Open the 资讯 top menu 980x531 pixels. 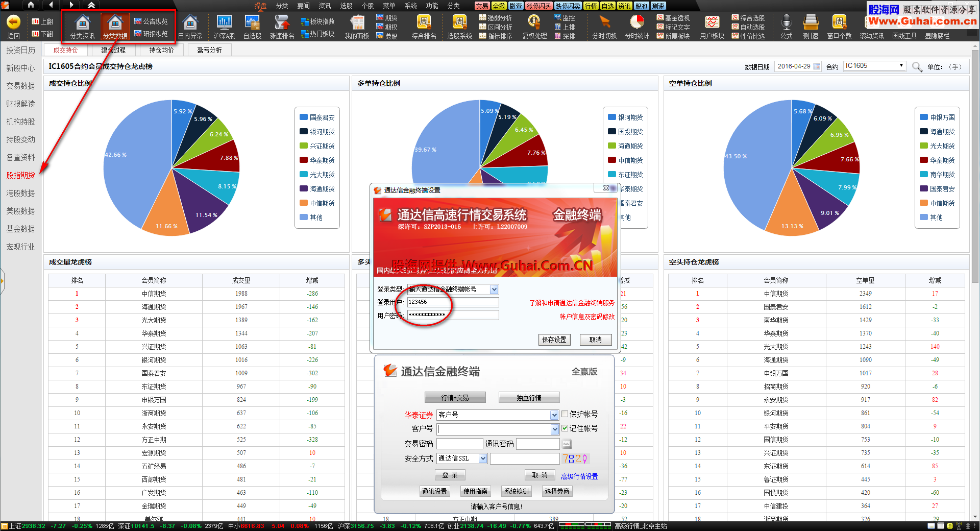point(325,6)
